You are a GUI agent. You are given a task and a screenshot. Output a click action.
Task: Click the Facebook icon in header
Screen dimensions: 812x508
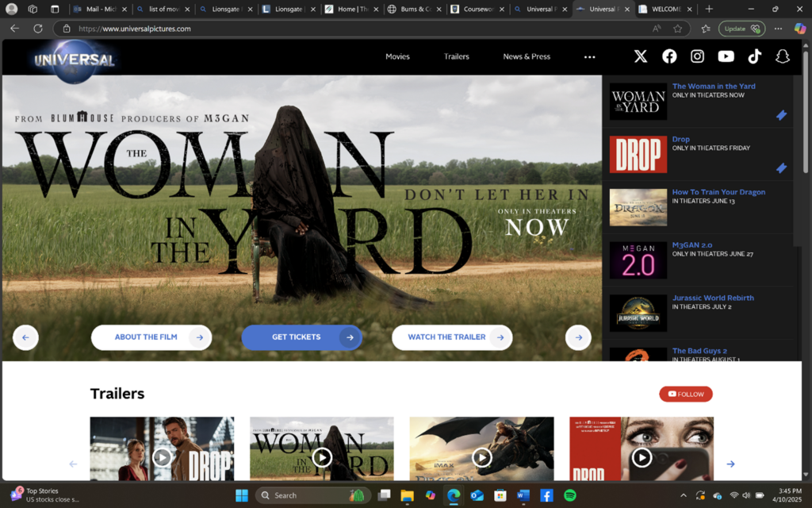coord(669,56)
